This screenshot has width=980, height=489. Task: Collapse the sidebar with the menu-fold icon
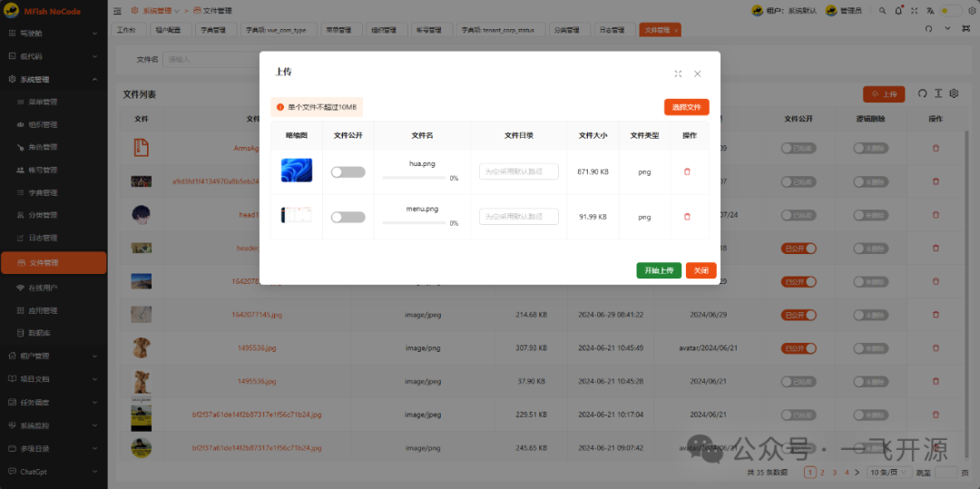(x=117, y=11)
